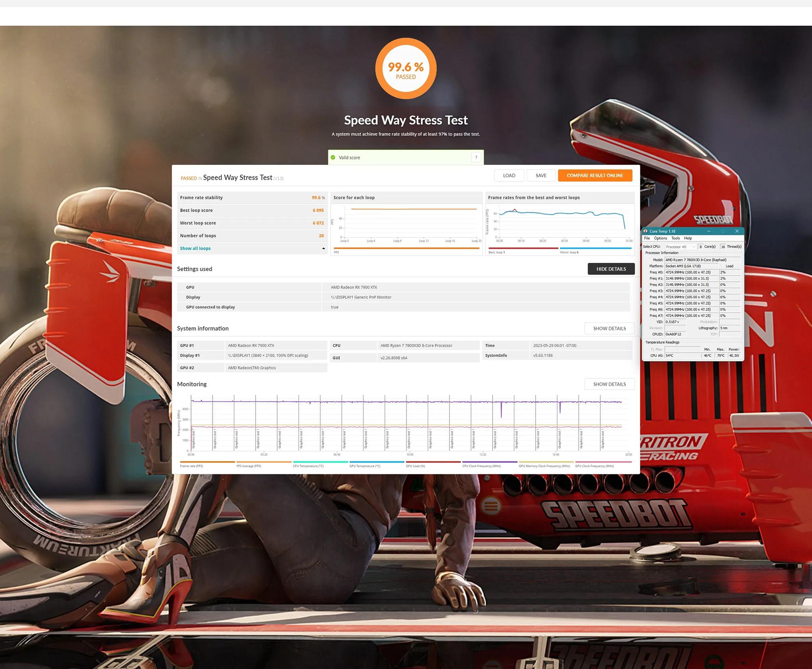Toggle the FPS Average legend series
This screenshot has height=669, width=812.
coord(264,464)
